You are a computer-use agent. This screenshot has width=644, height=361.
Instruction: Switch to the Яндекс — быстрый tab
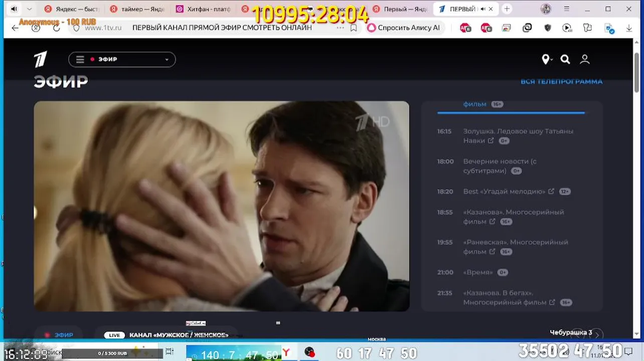(x=71, y=9)
